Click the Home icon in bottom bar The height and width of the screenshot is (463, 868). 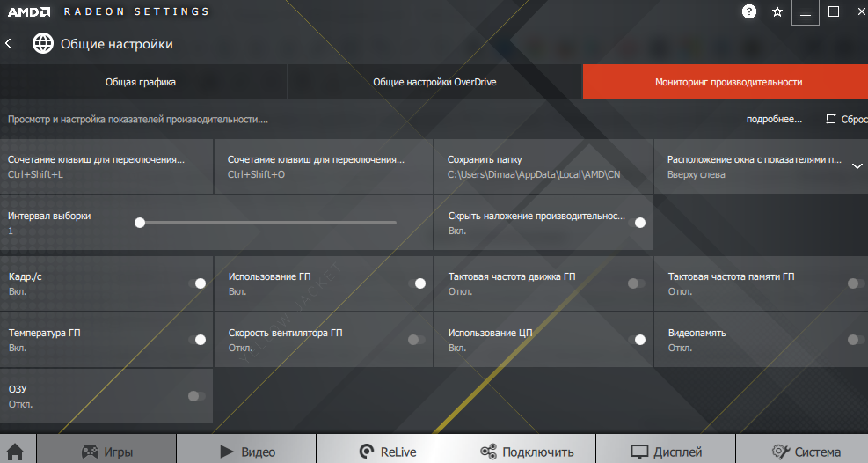[16, 452]
